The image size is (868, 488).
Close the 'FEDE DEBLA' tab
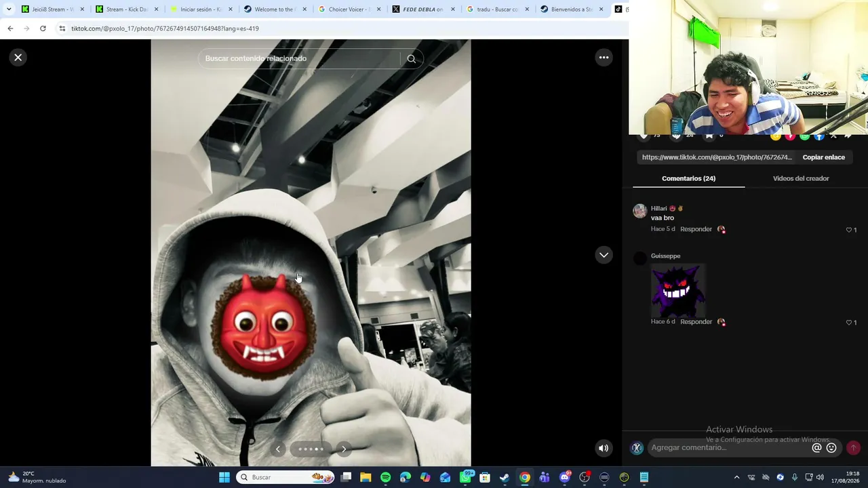coord(452,9)
